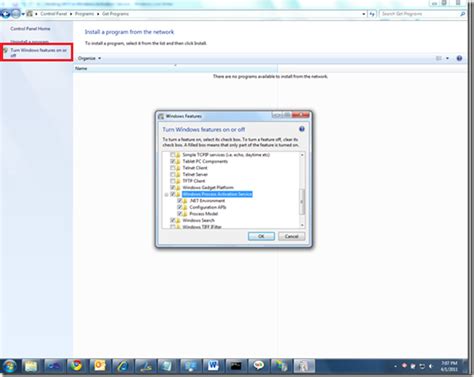Click the Windows Features title bar icon
Screen dimensions: 474x377
(x=161, y=116)
